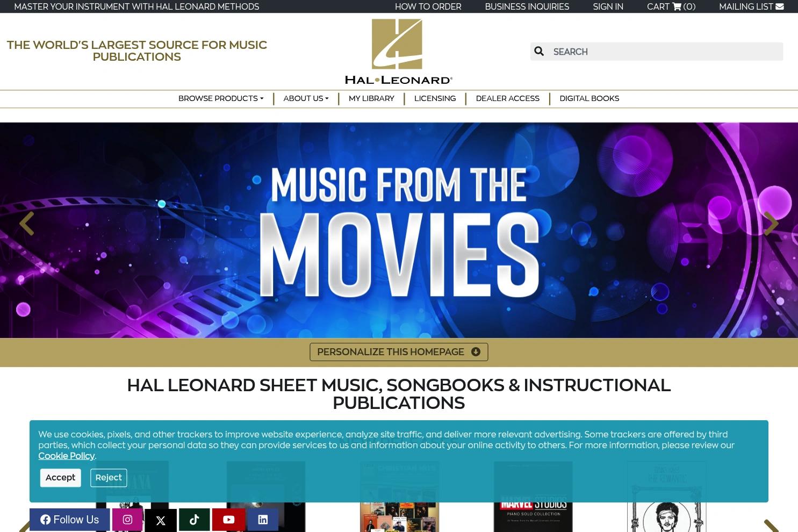
Task: Join the Mailing List
Action: click(x=751, y=6)
